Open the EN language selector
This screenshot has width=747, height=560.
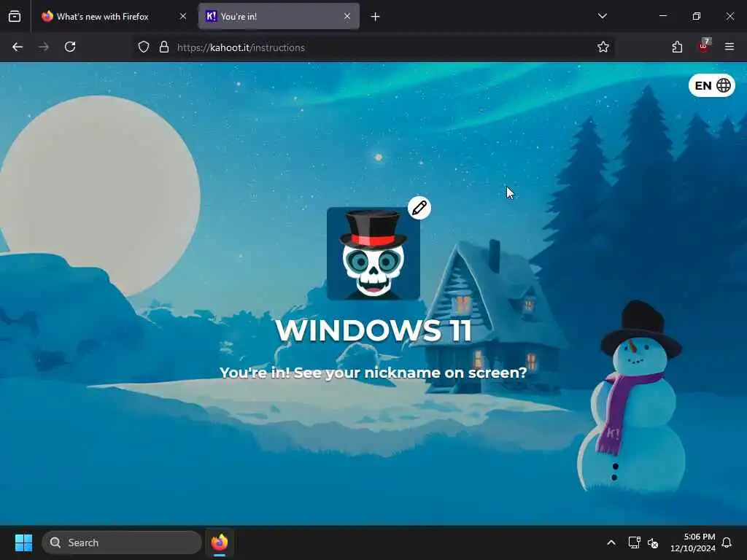point(712,86)
